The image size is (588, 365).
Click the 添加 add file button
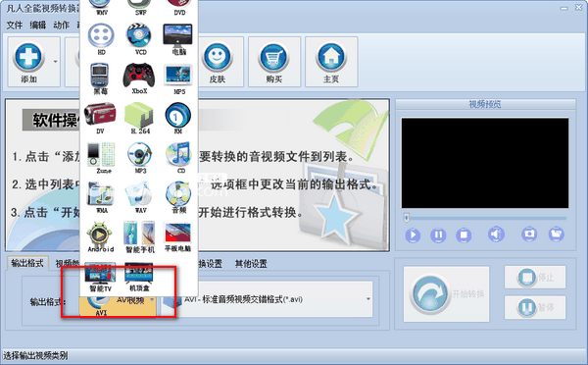pyautogui.click(x=28, y=62)
